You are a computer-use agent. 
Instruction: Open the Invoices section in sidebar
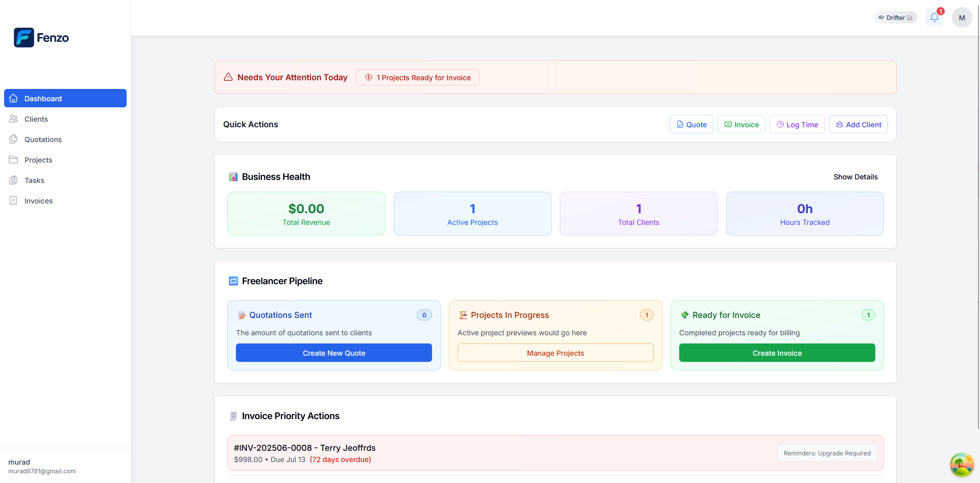click(38, 200)
